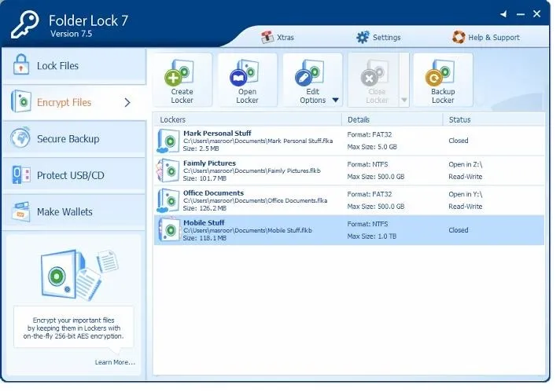Switch to the Lock Files section

[74, 66]
